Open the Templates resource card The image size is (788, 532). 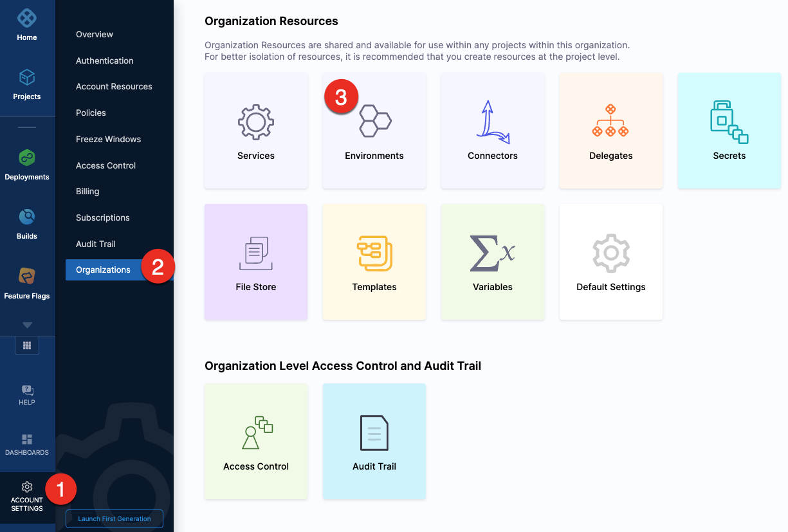[x=374, y=262]
